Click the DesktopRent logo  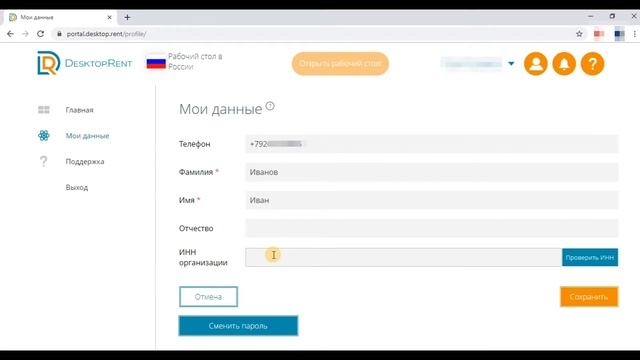pos(84,63)
